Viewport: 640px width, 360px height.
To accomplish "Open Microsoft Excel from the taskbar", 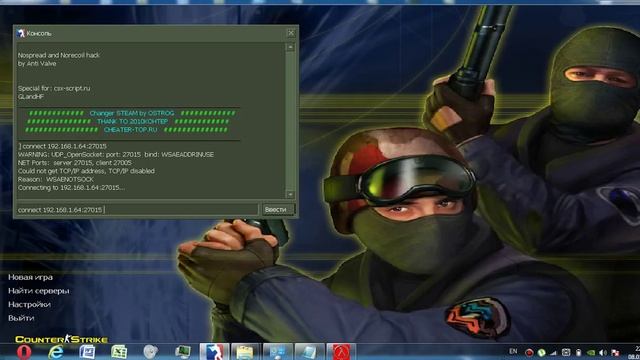I will tap(119, 352).
